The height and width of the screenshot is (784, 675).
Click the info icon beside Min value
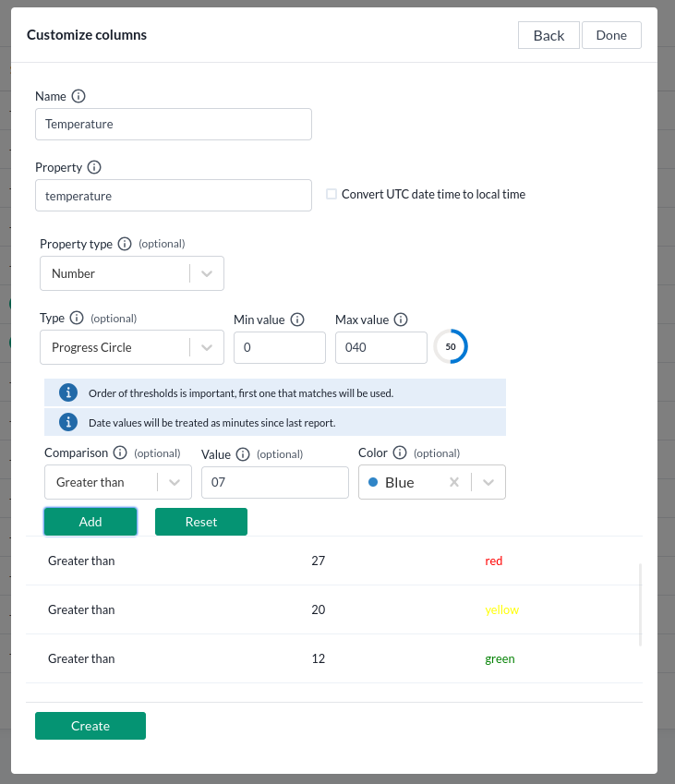click(297, 320)
